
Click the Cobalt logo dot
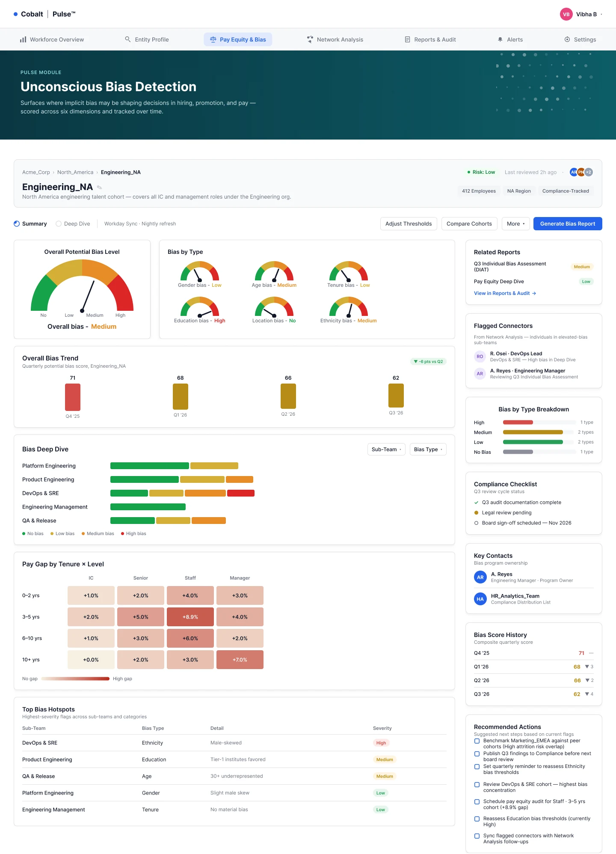click(x=16, y=14)
